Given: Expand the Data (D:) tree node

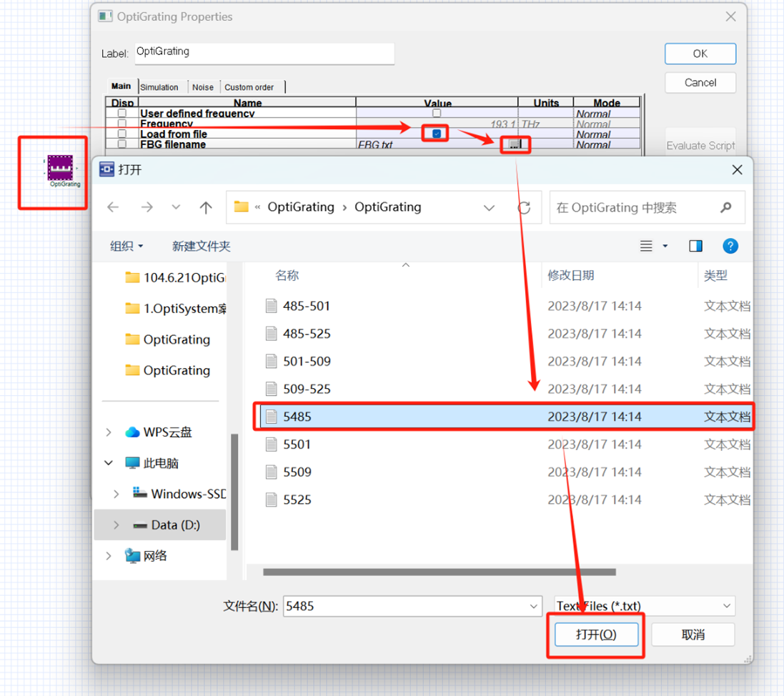Looking at the screenshot, I should [116, 525].
